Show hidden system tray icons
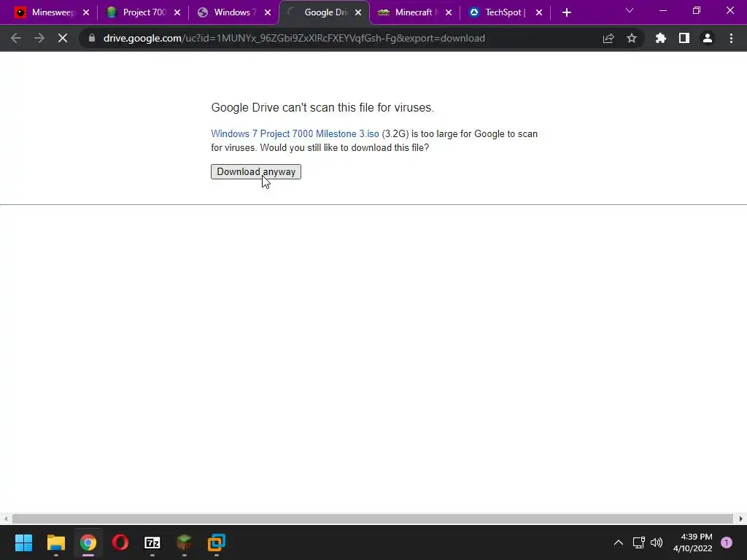The width and height of the screenshot is (747, 560). click(619, 542)
